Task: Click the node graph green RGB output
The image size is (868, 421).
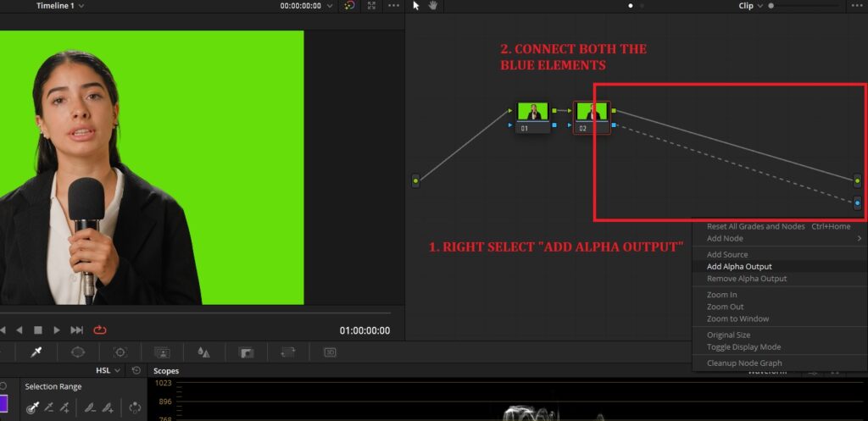Action: coord(857,180)
